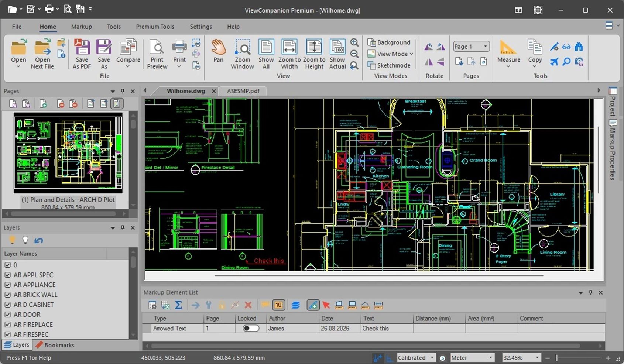Click the Layer Names column header

(55, 254)
